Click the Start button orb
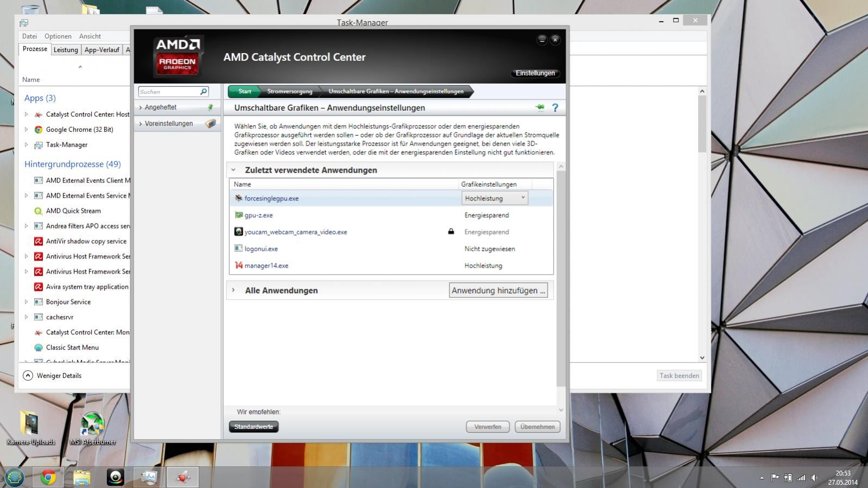 15,477
